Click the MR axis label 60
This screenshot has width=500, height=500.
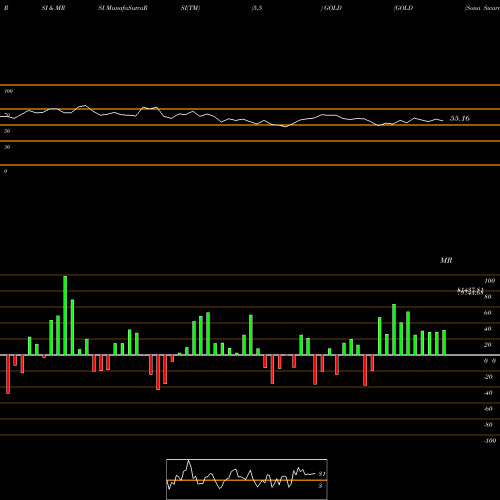click(488, 313)
